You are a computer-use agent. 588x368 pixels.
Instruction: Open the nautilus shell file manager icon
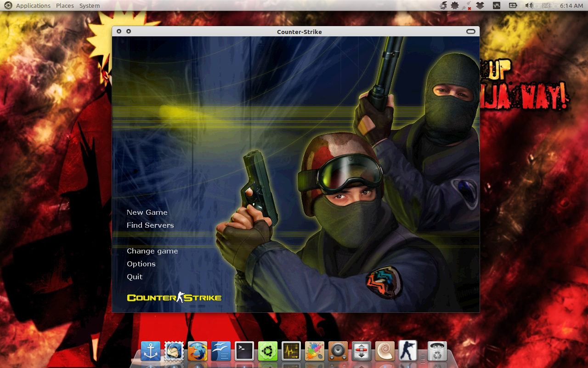click(385, 351)
